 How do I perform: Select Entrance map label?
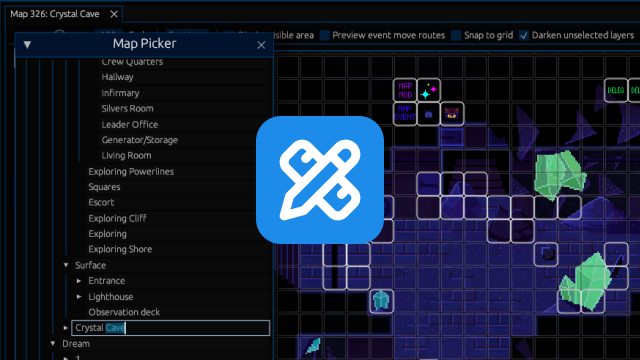107,281
